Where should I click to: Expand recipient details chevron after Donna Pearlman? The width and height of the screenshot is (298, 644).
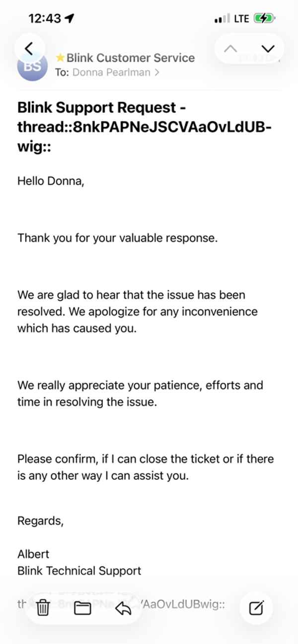(x=157, y=72)
